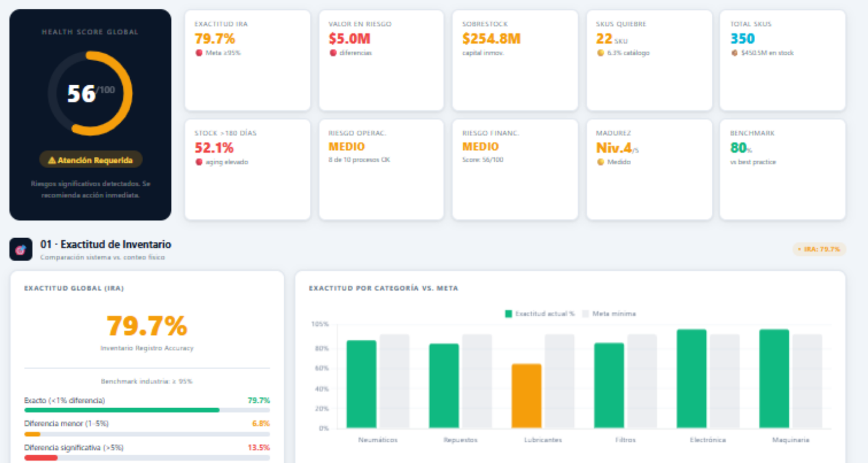Click the "8 de 10 procesos OK" text
Screen dimensions: 868x463
click(x=359, y=160)
